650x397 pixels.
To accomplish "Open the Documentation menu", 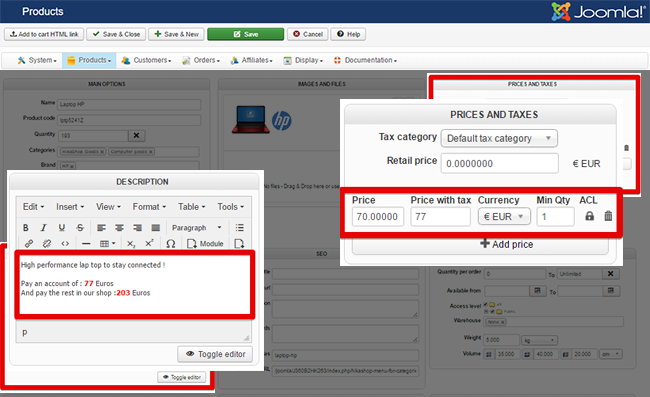I will [365, 60].
